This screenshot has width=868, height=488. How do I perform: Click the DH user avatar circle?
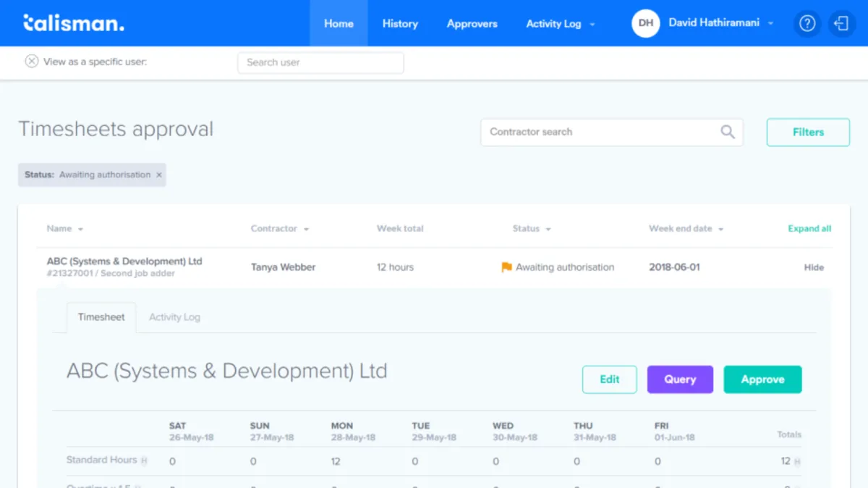645,23
